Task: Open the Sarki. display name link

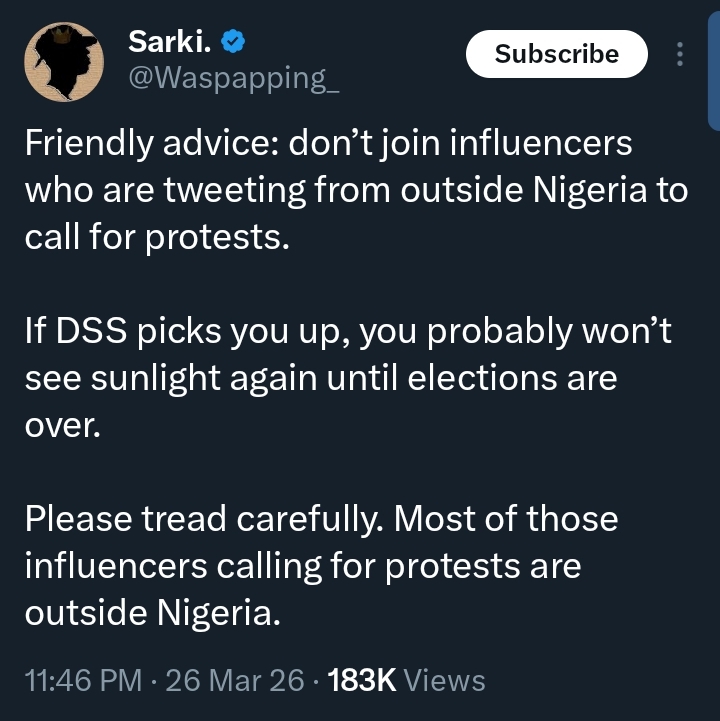Action: [168, 43]
